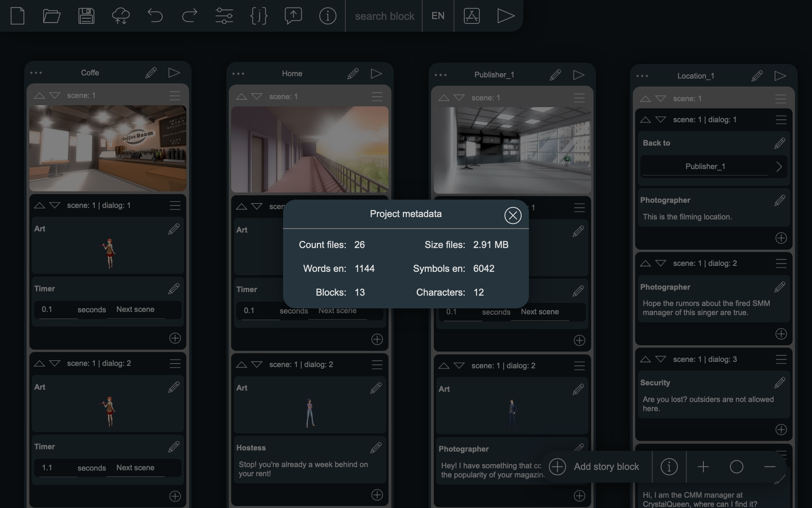Save the project with the floppy disk icon
The image size is (812, 508).
click(x=86, y=16)
